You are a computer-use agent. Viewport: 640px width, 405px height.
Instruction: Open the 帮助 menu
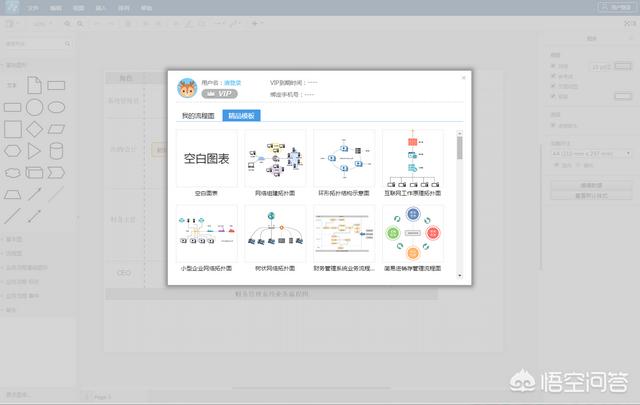pos(146,8)
